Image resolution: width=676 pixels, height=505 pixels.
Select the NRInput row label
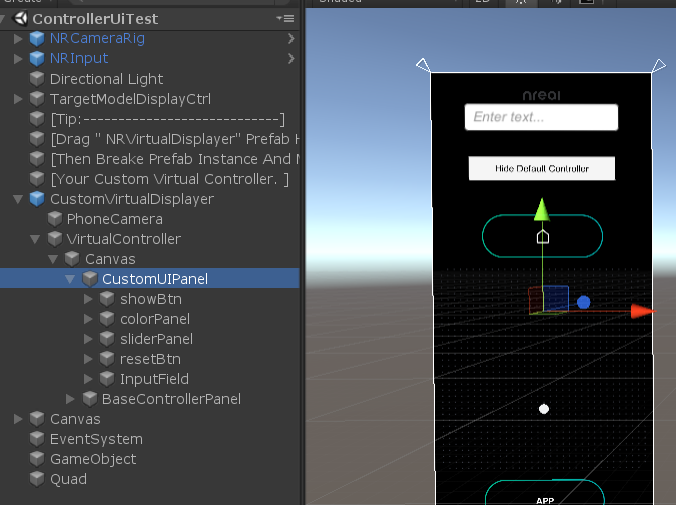click(79, 58)
